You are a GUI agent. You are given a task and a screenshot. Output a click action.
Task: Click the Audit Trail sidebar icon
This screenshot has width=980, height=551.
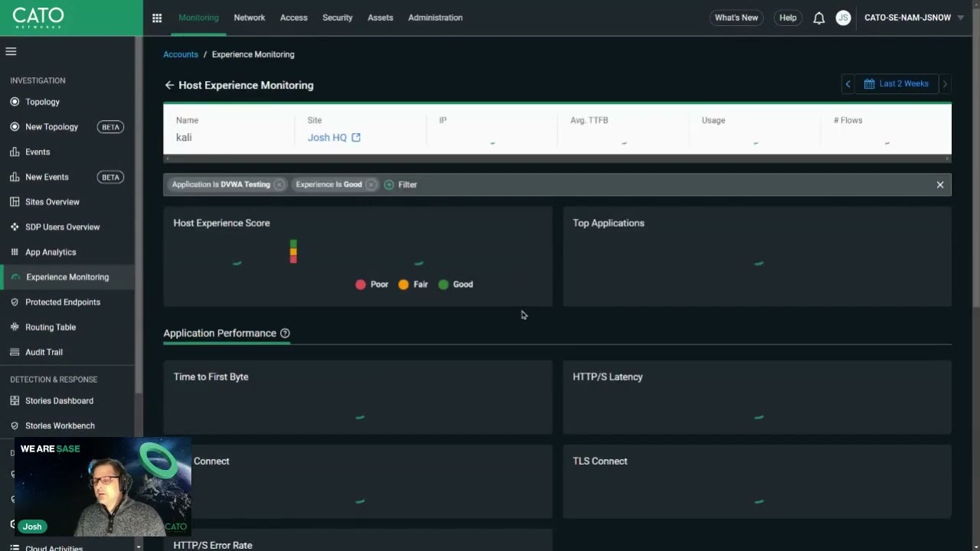tap(15, 352)
